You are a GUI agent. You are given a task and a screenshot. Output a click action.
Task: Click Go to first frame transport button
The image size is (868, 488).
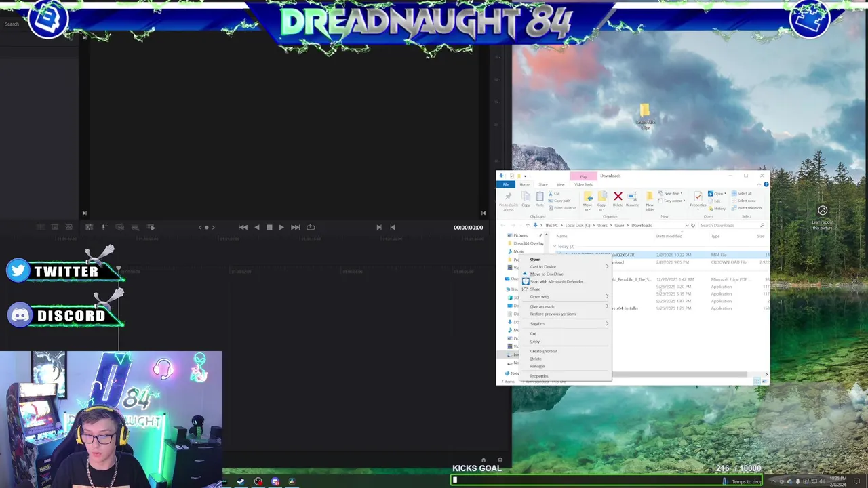coord(243,227)
